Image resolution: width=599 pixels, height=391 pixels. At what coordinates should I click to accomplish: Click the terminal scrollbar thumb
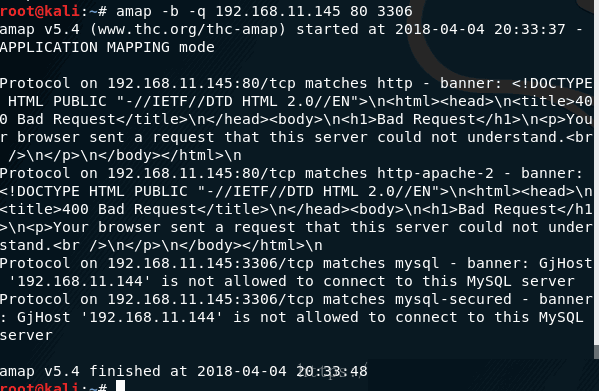click(x=596, y=352)
